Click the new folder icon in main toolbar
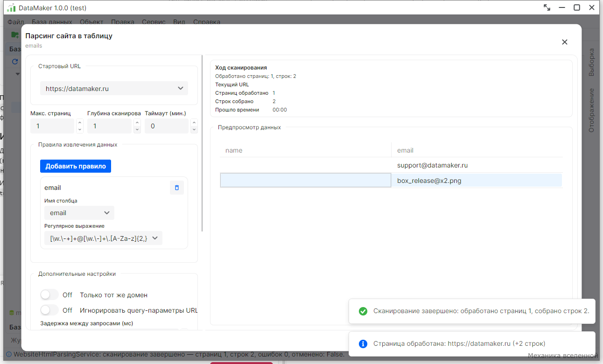 tap(15, 35)
